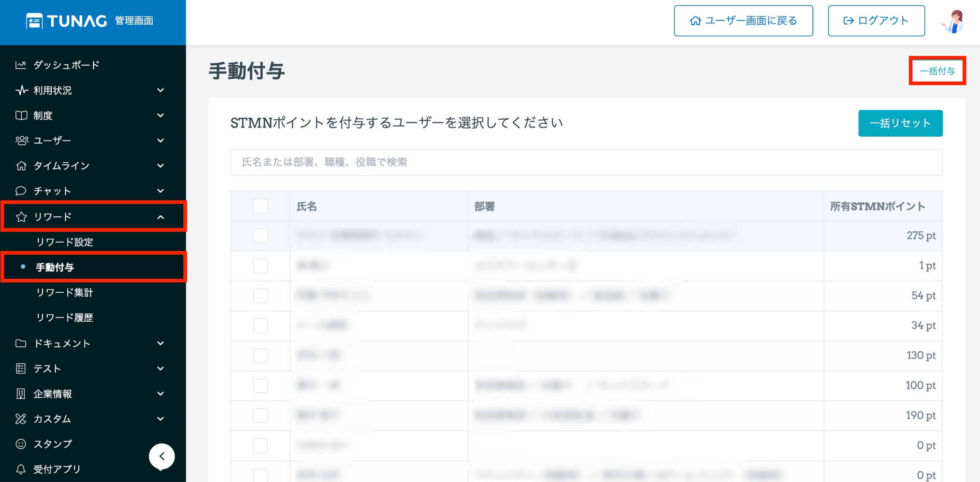Open 受付アプリ in sidebar
980x482 pixels.
[x=57, y=469]
